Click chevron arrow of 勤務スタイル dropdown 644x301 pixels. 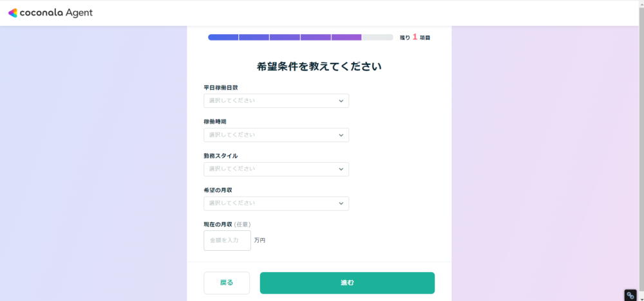(341, 169)
